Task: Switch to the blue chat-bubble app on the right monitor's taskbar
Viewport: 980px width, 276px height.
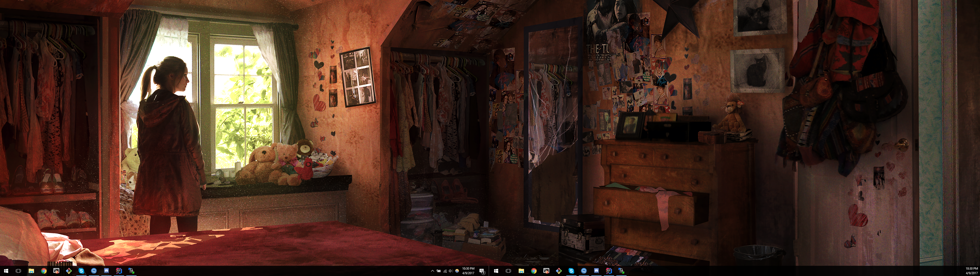Action: [584, 271]
